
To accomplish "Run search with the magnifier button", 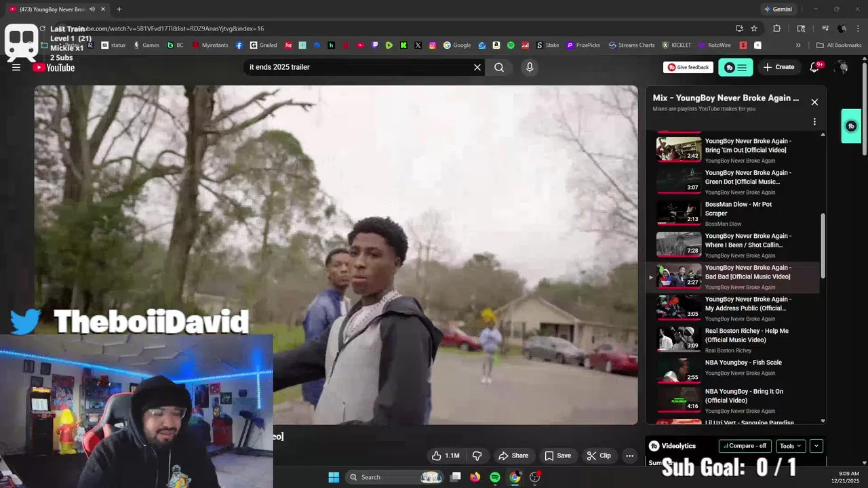I will (499, 67).
